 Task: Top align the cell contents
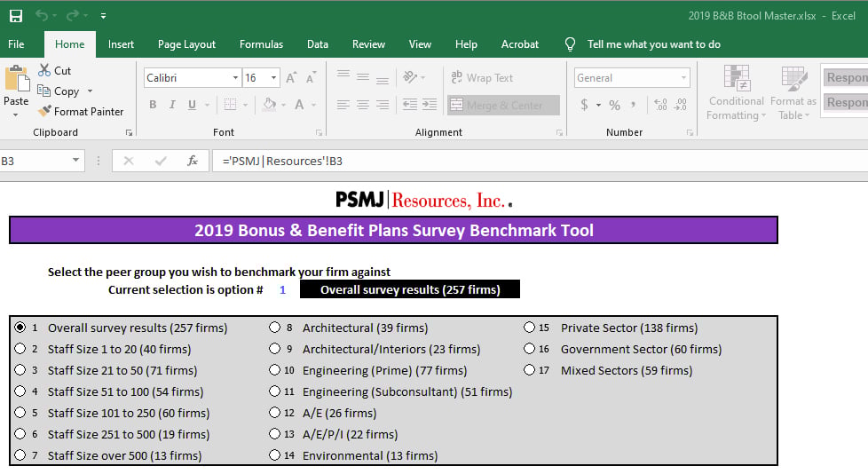pos(343,75)
